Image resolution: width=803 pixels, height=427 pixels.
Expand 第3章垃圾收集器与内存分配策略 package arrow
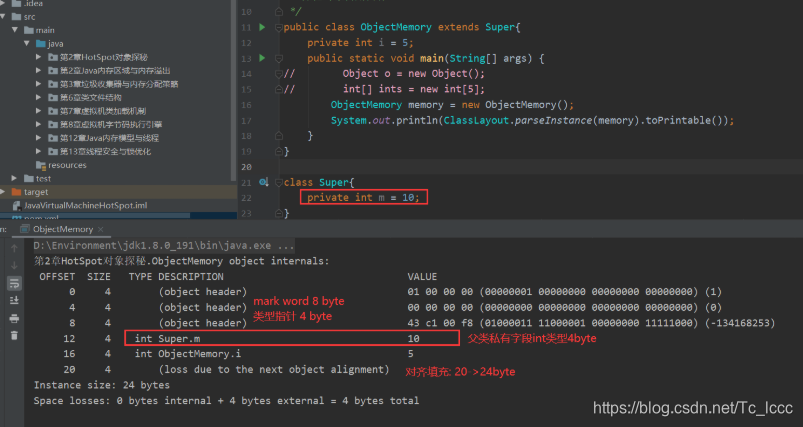(38, 84)
